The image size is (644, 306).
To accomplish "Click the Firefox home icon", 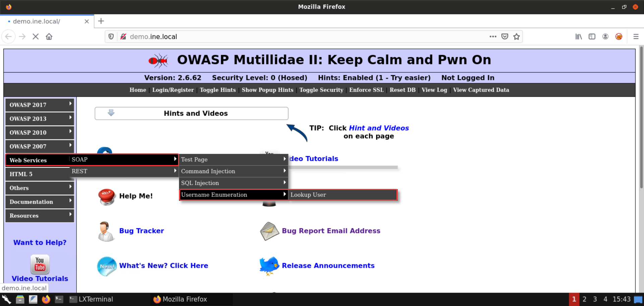I will coord(49,37).
